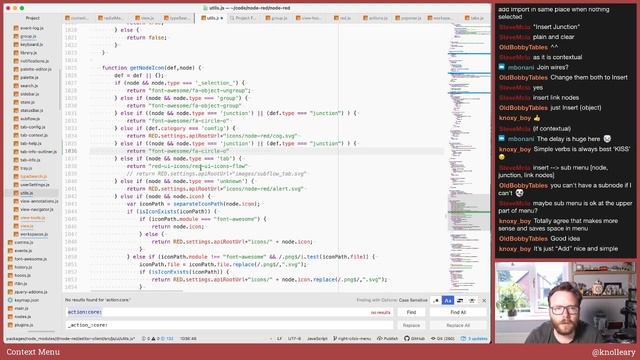The image size is (640, 360).
Task: Select the Project panel header
Action: [33, 18]
